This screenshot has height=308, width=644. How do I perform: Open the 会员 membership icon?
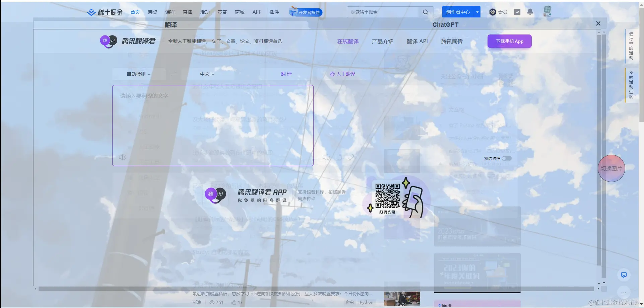click(498, 12)
